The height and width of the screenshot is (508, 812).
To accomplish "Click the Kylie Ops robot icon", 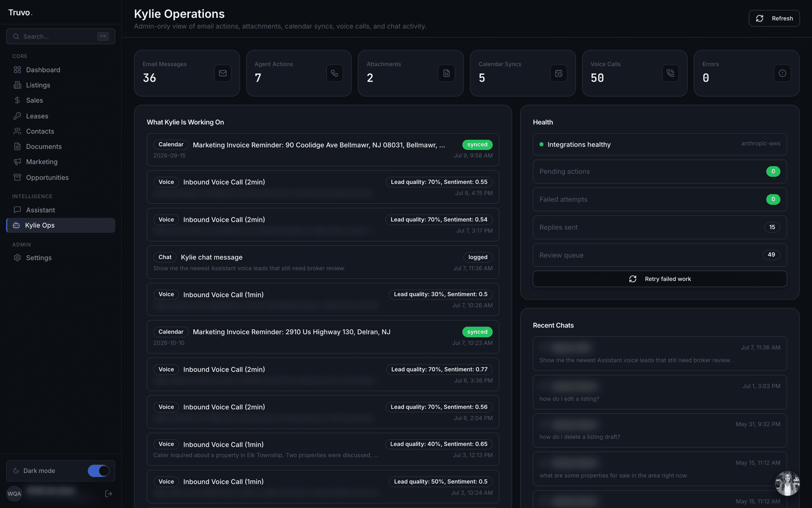I will tap(16, 225).
